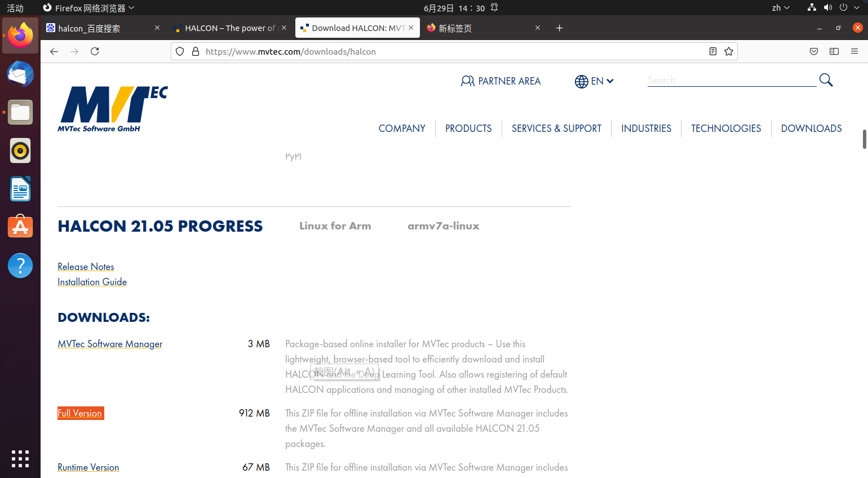
Task: Open the tracking protection shield panel
Action: point(179,51)
